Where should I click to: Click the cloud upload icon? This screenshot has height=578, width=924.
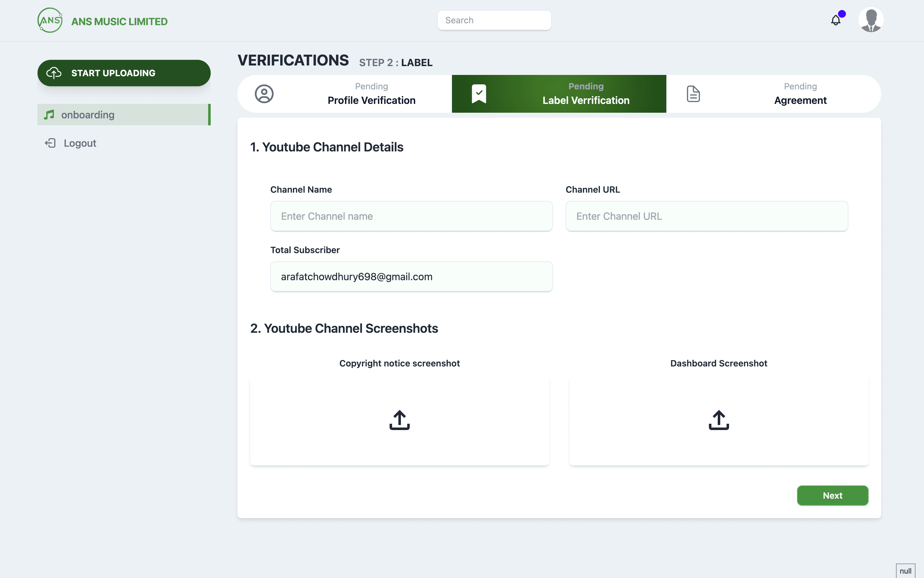pos(54,73)
